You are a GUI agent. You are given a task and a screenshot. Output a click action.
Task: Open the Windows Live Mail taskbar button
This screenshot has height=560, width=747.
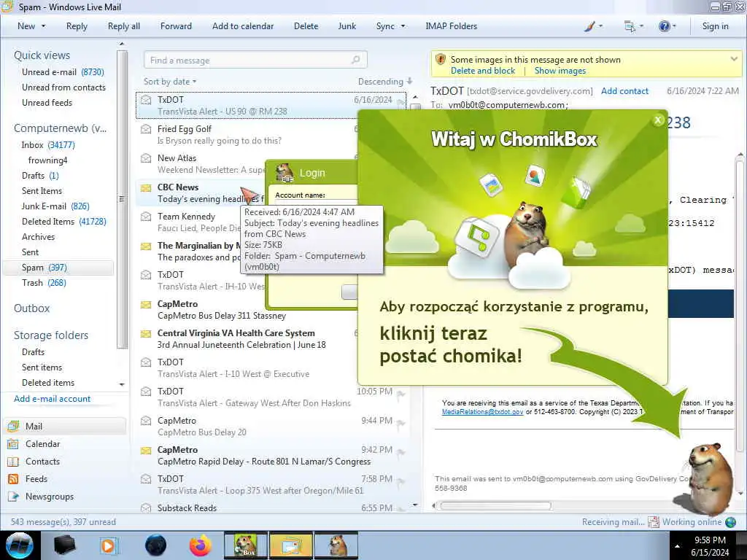pyautogui.click(x=291, y=545)
